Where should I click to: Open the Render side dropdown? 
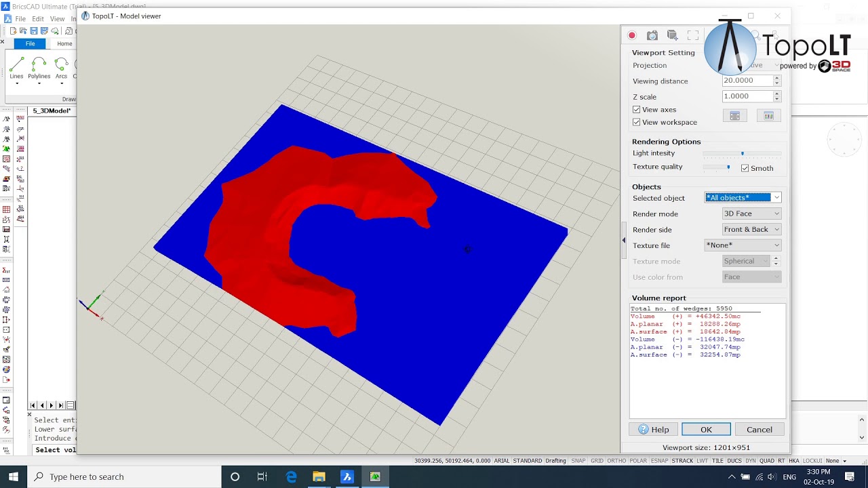tap(751, 230)
